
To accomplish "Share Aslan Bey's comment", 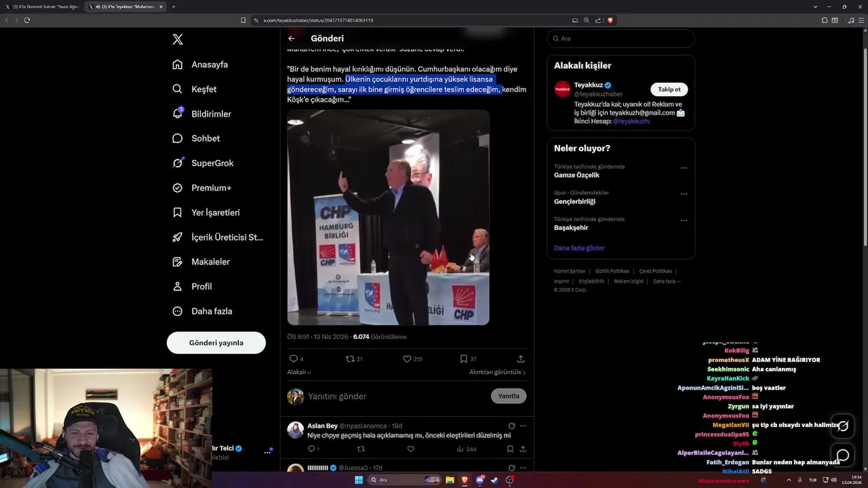I will coord(523,449).
